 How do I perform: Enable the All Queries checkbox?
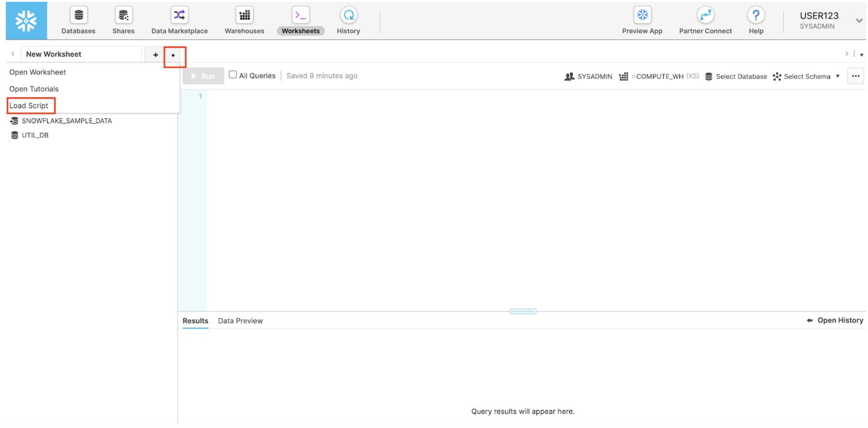pyautogui.click(x=233, y=75)
